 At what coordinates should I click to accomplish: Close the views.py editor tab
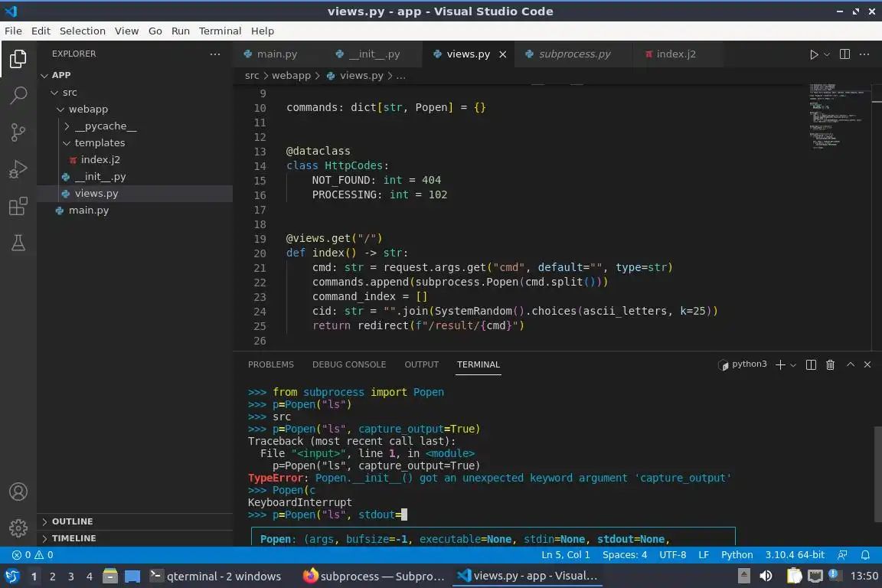(503, 54)
